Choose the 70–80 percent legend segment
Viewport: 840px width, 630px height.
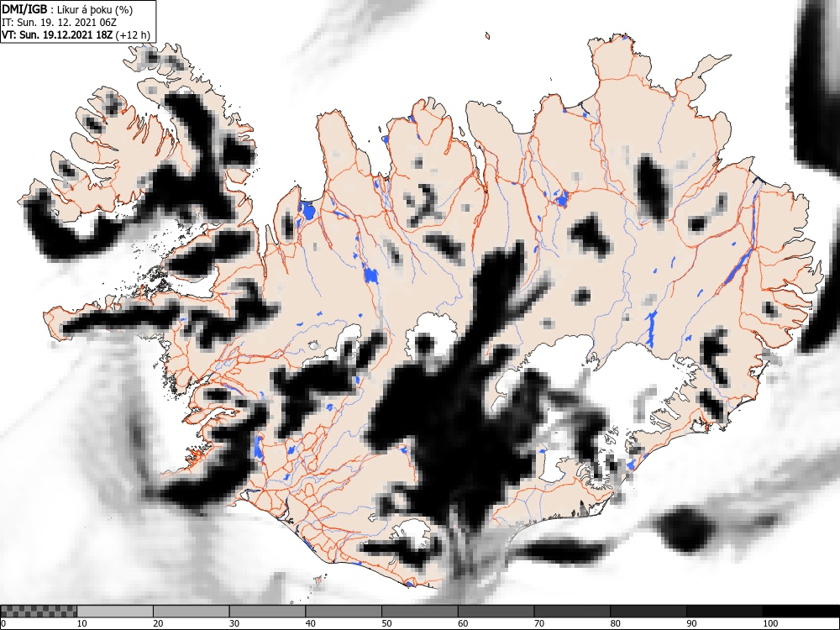(x=571, y=612)
